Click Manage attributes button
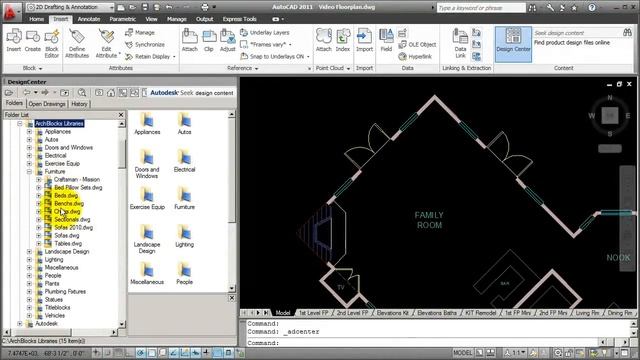The height and width of the screenshot is (360, 640). point(140,32)
